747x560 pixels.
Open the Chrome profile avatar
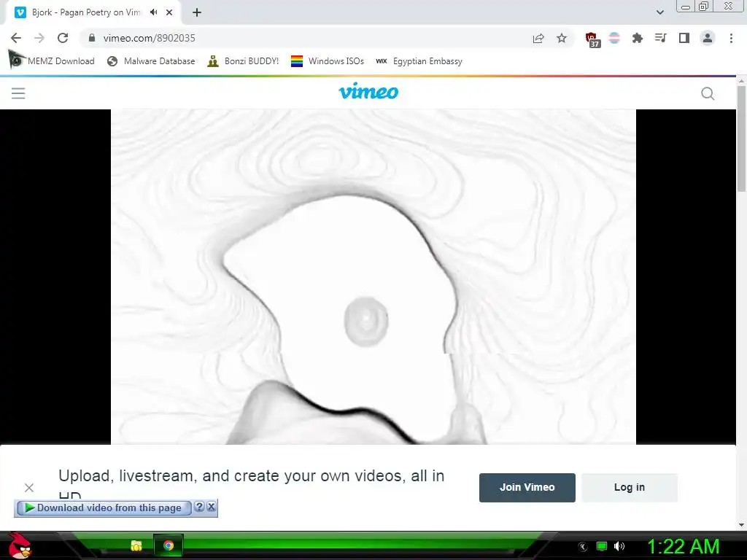708,38
